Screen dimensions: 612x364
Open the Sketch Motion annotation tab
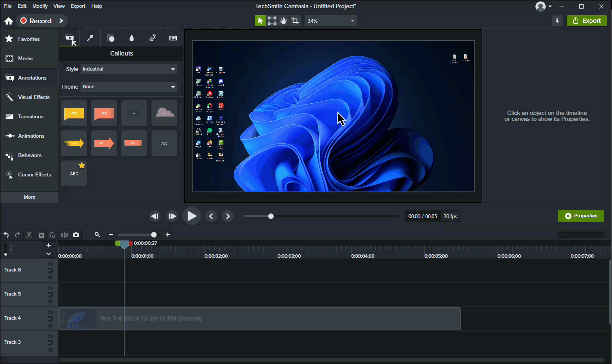pos(152,38)
